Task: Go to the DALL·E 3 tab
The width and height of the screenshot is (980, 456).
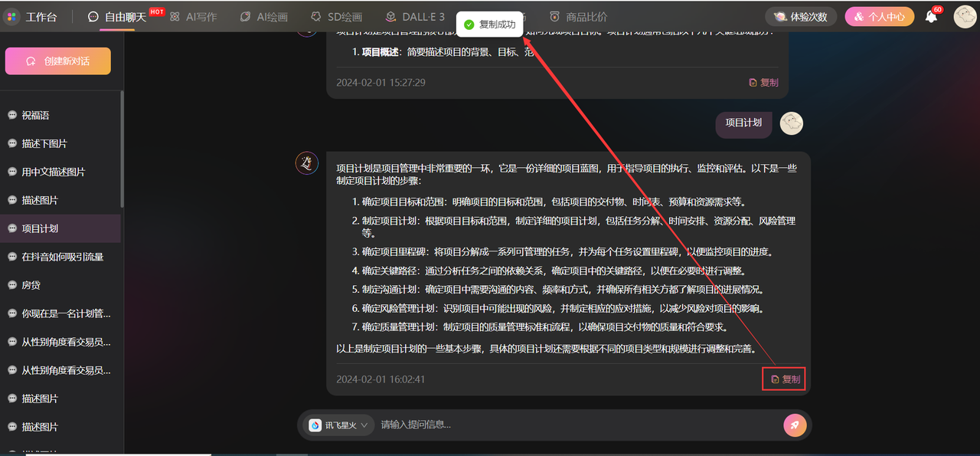Action: coord(414,17)
